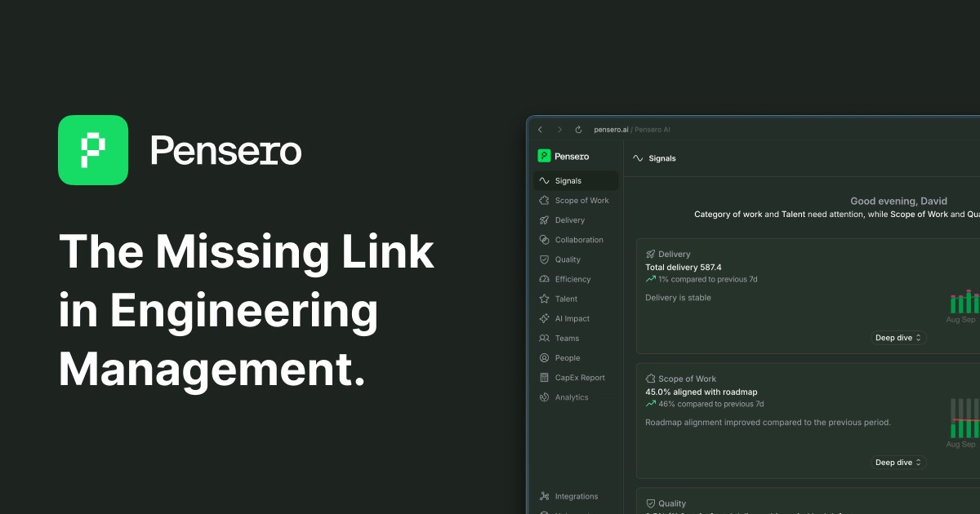
Task: Open Efficiency via sidebar gauge icon
Action: [x=545, y=279]
